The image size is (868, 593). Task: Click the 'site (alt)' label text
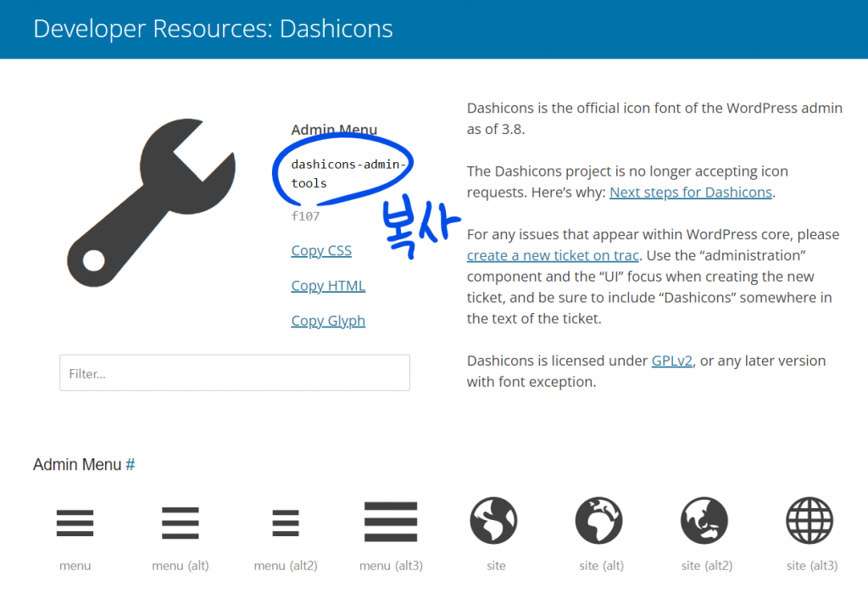tap(601, 566)
